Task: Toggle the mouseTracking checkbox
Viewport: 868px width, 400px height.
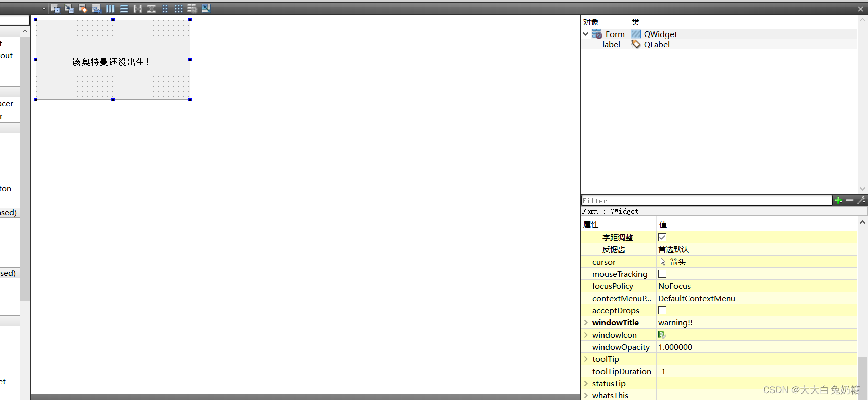Action: click(662, 274)
